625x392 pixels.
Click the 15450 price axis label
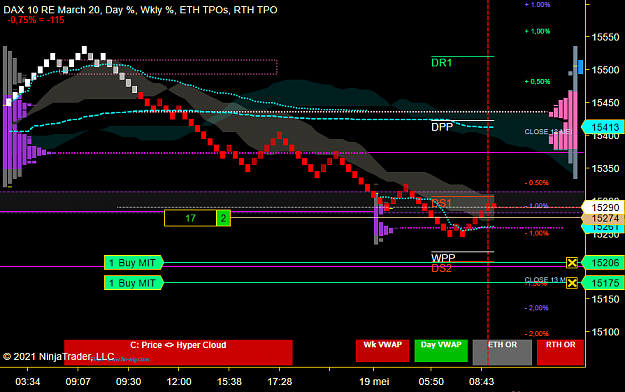(605, 103)
